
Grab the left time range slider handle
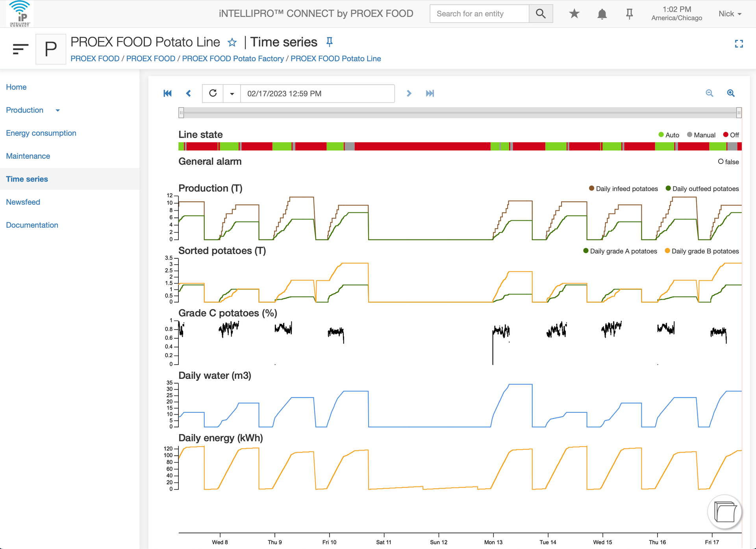(x=181, y=113)
